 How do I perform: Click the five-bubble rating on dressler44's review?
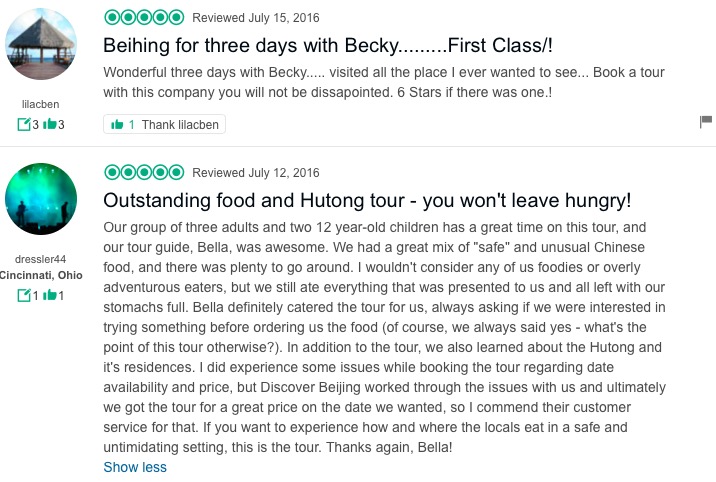pyautogui.click(x=144, y=172)
